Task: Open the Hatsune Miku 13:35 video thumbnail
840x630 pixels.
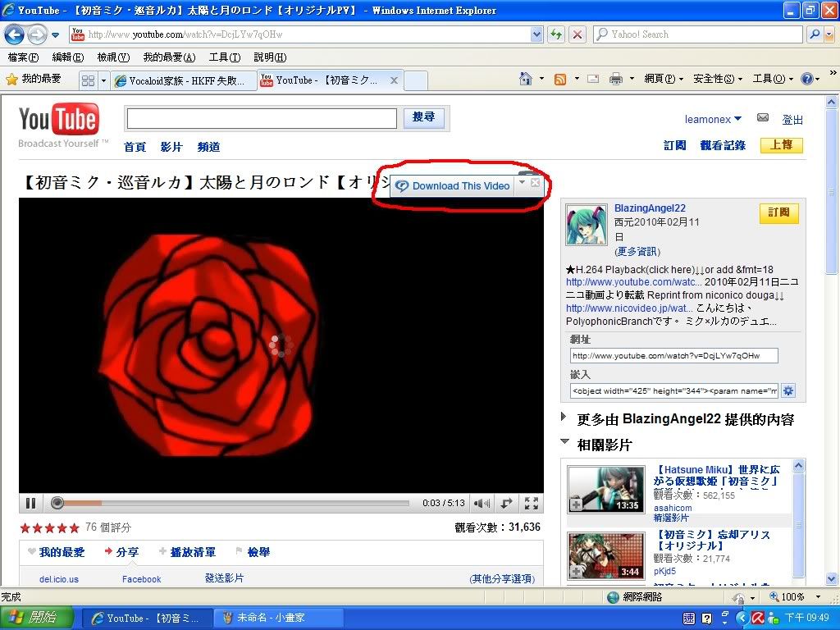Action: pyautogui.click(x=606, y=489)
